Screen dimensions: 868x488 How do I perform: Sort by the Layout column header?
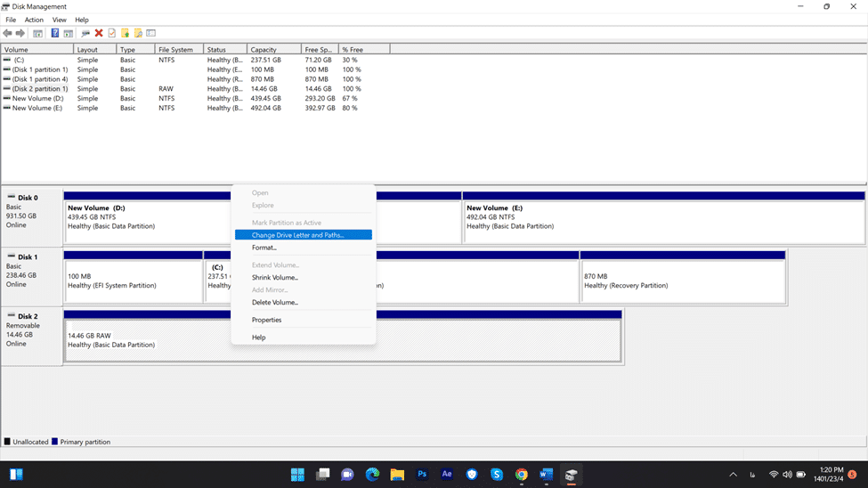coord(94,49)
